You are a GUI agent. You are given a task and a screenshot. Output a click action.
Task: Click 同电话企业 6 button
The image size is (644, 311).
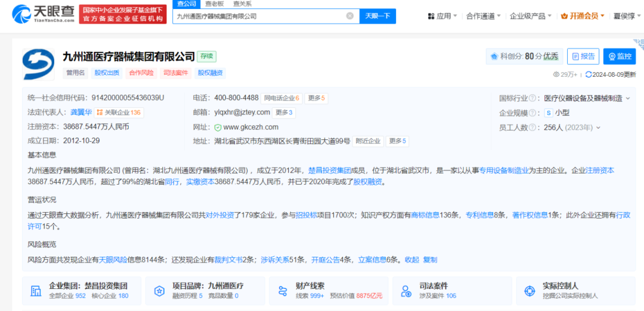[281, 98]
